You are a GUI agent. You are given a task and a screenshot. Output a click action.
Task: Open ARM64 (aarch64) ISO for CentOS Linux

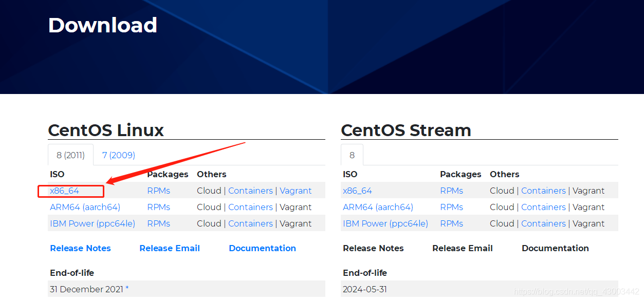tap(85, 207)
